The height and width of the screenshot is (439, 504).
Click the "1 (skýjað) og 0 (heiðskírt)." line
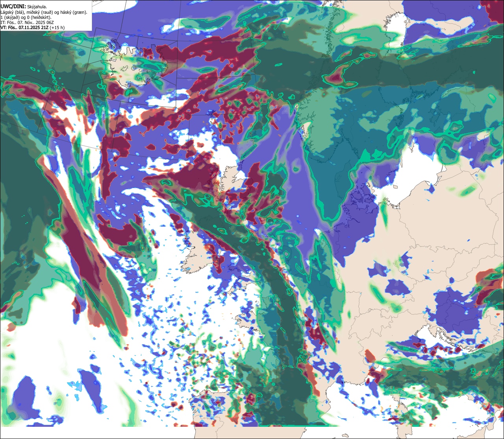[x=26, y=17]
